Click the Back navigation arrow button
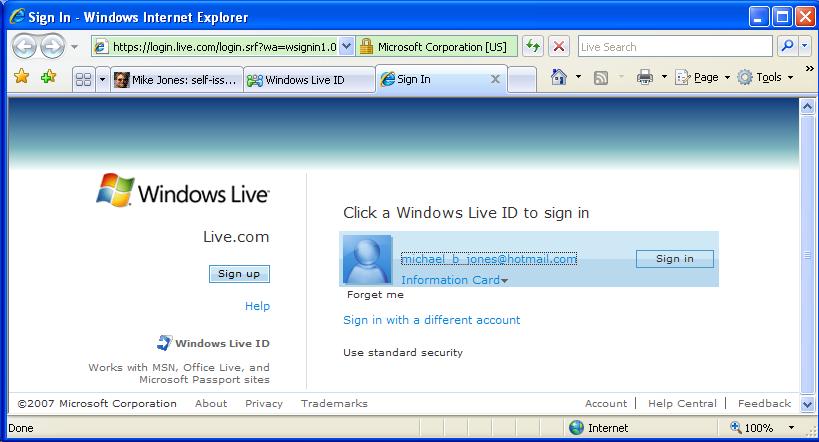 pos(24,47)
